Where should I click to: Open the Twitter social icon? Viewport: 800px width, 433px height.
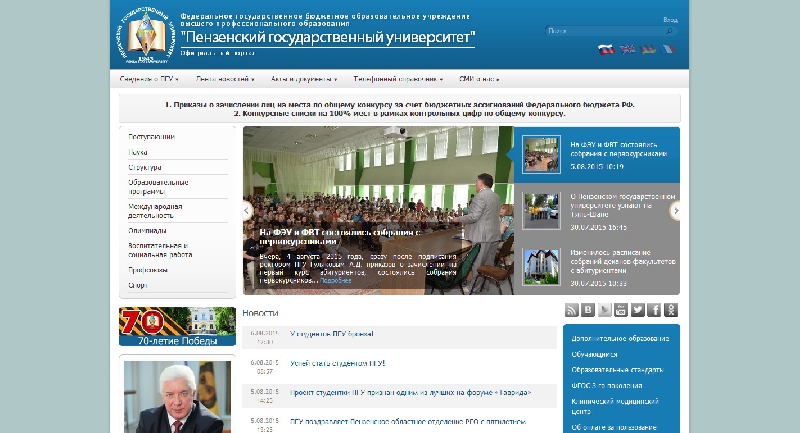[x=638, y=310]
